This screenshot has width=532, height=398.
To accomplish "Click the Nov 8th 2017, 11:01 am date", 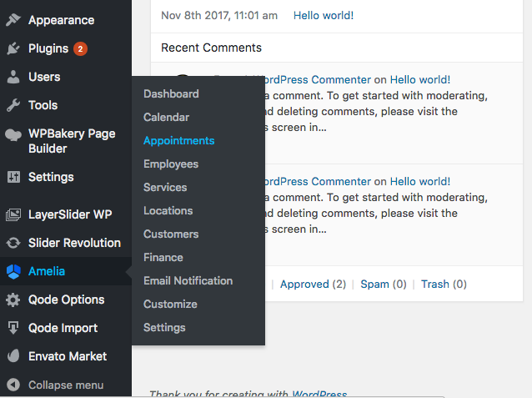I will pyautogui.click(x=219, y=15).
